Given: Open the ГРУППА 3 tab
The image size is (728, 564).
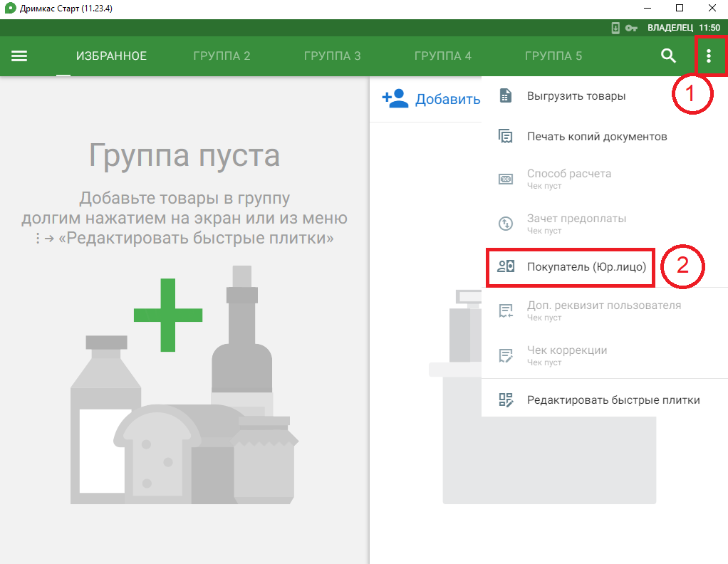Looking at the screenshot, I should click(332, 56).
